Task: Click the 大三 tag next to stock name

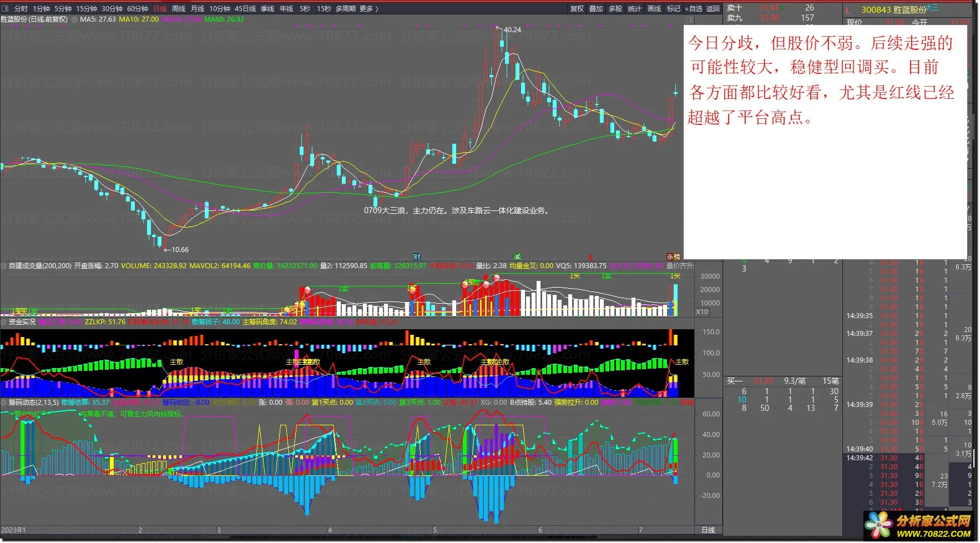Action: tap(932, 8)
